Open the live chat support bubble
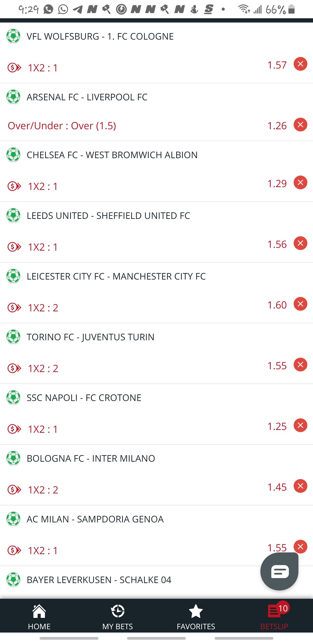Viewport: 313px width, 644px height. click(x=279, y=572)
